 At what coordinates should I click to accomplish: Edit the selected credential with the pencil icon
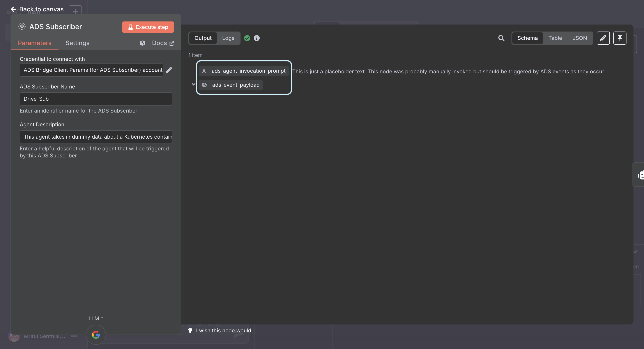point(169,70)
